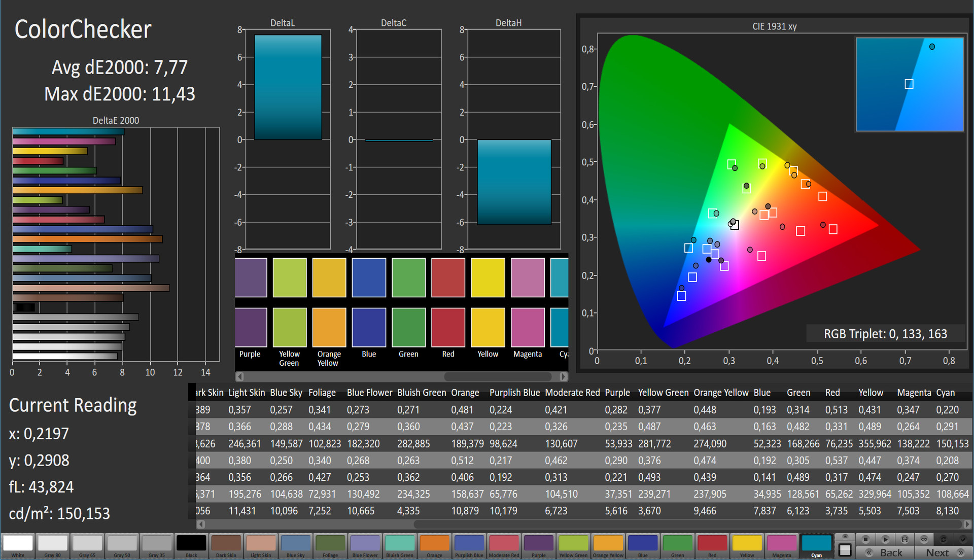Select the Yellow Green patch in bottom strip
Image resolution: width=974 pixels, height=560 pixels.
pyautogui.click(x=573, y=546)
